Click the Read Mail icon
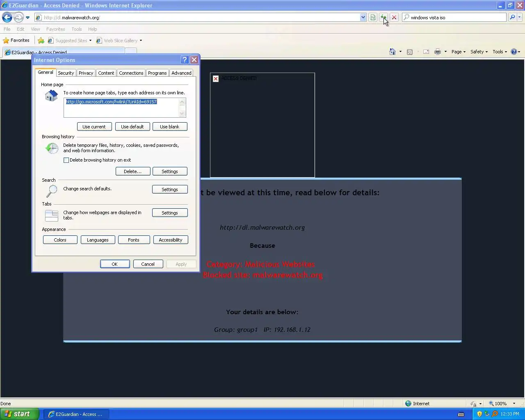This screenshot has width=525, height=420. (426, 52)
